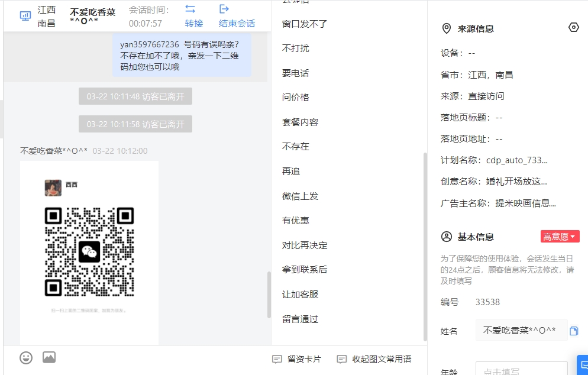Click the 留资卡片 card icon

[277, 359]
